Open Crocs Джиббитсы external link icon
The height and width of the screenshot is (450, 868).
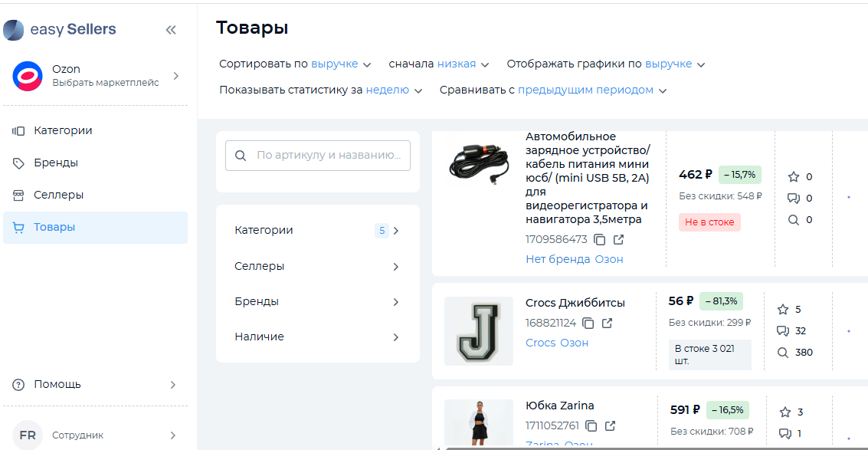[x=608, y=324]
